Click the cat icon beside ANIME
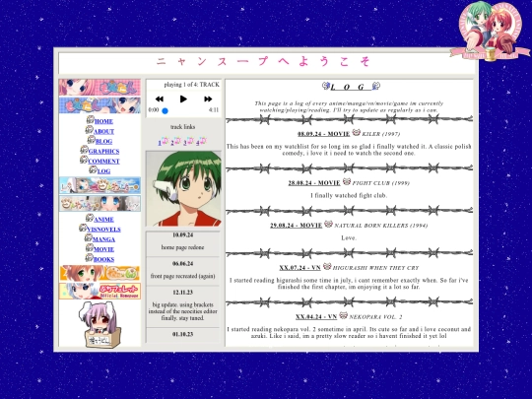This screenshot has height=399, width=532. coord(90,218)
